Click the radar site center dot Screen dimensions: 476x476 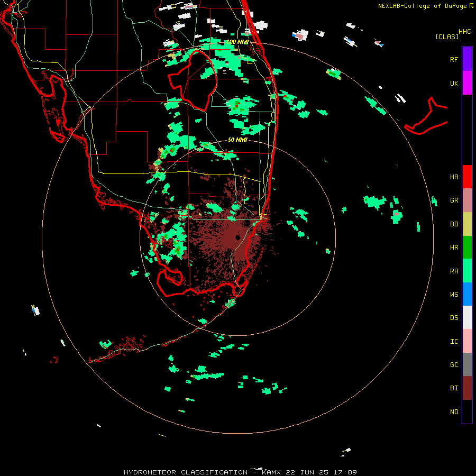coord(237,237)
